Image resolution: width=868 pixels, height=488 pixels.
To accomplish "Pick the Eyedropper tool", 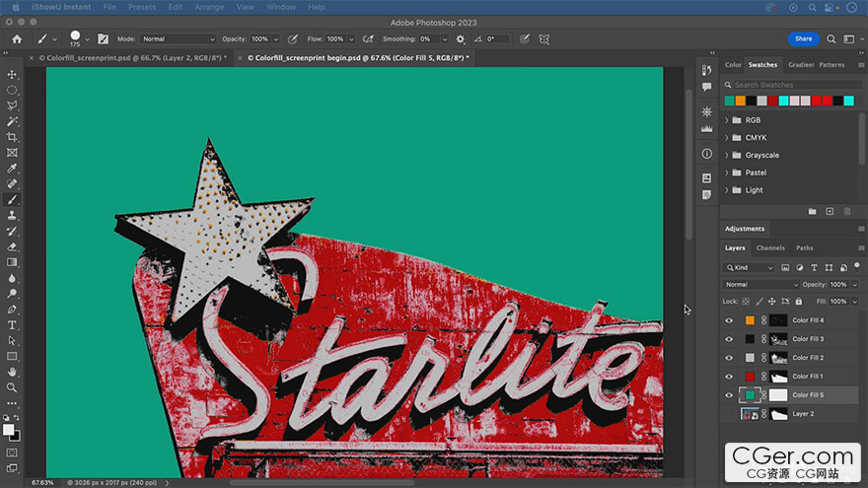I will pos(12,169).
